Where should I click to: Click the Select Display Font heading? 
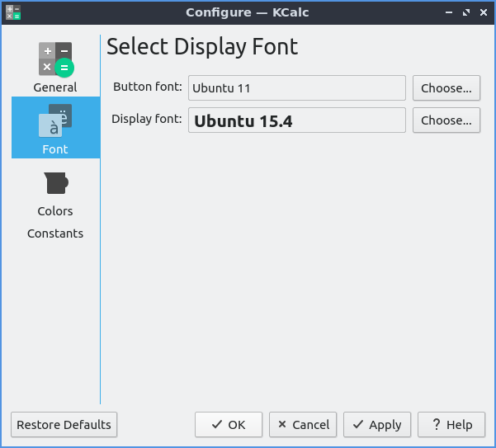point(202,47)
